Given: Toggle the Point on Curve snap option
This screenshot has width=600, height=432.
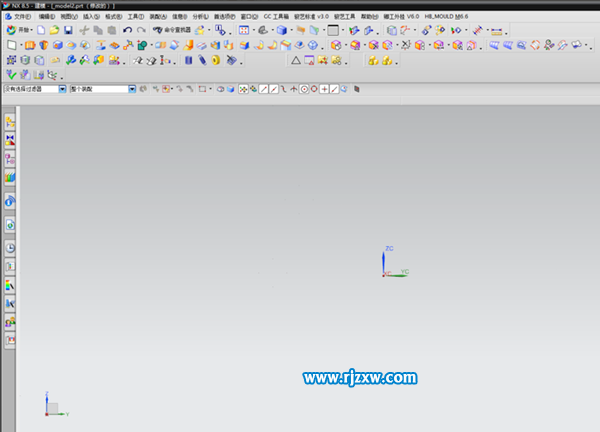Looking at the screenshot, I should (x=334, y=89).
